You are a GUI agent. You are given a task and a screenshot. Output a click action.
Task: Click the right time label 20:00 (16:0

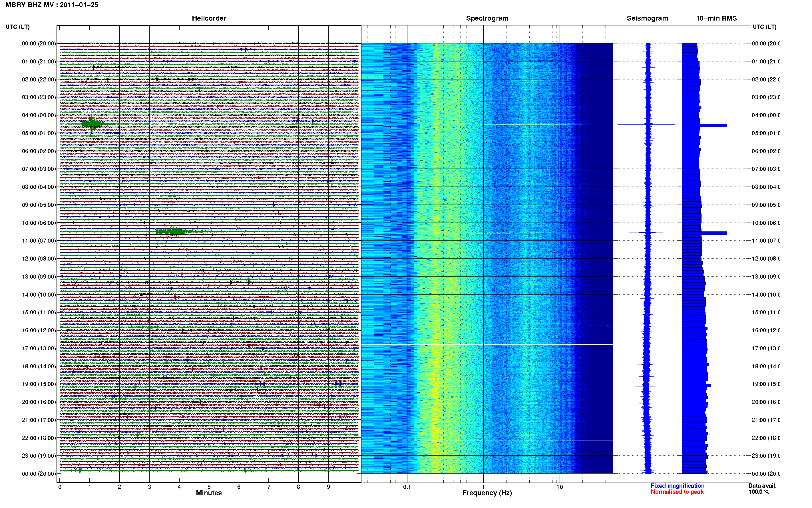click(x=765, y=402)
